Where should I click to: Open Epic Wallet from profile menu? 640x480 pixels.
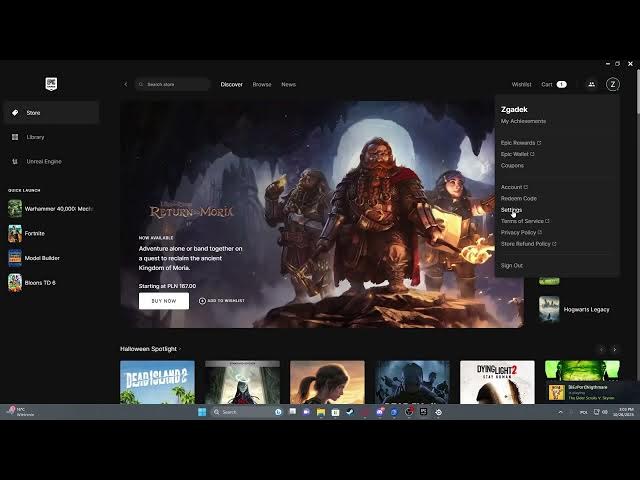click(x=518, y=154)
